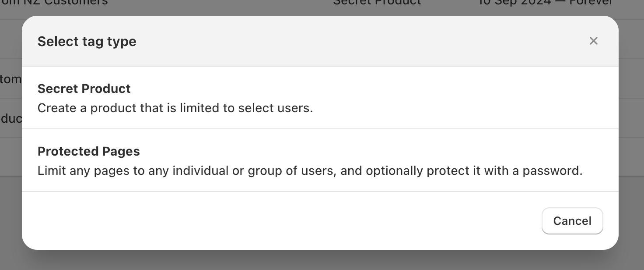Close the Select tag type dialog
The width and height of the screenshot is (644, 270).
[x=593, y=41]
